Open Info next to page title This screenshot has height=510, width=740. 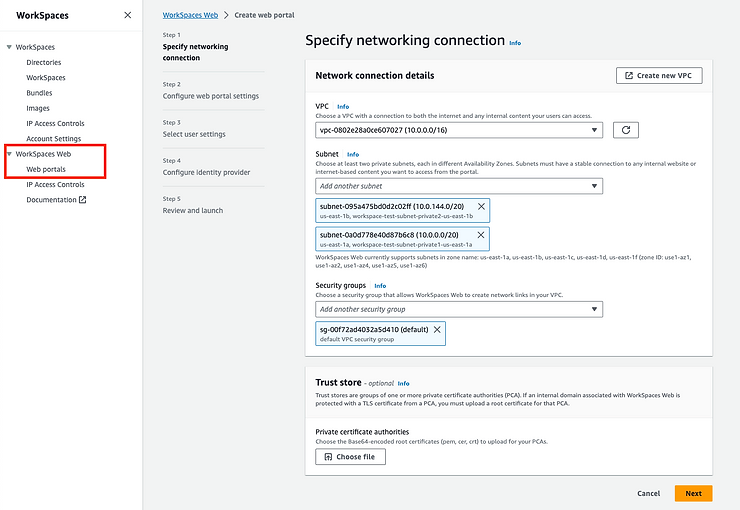[515, 43]
